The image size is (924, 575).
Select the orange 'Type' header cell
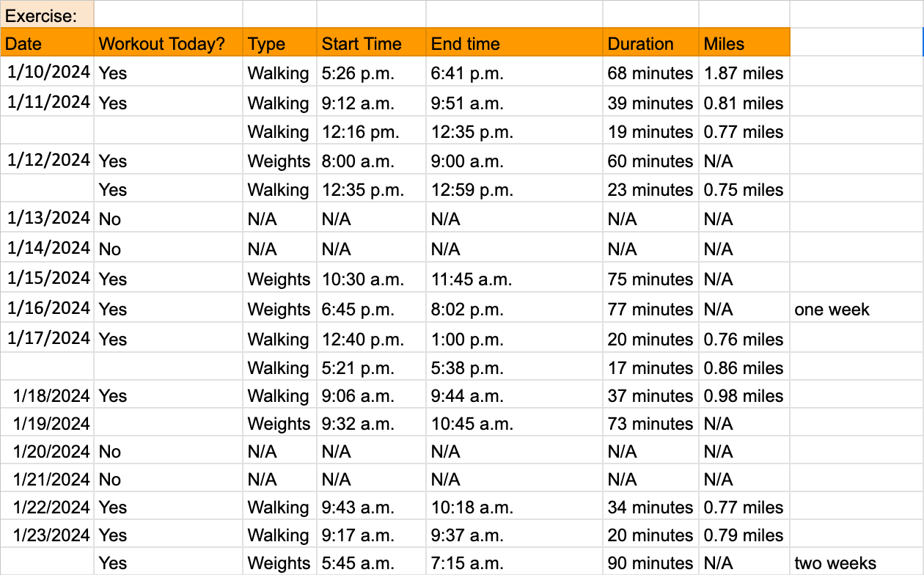(x=280, y=43)
